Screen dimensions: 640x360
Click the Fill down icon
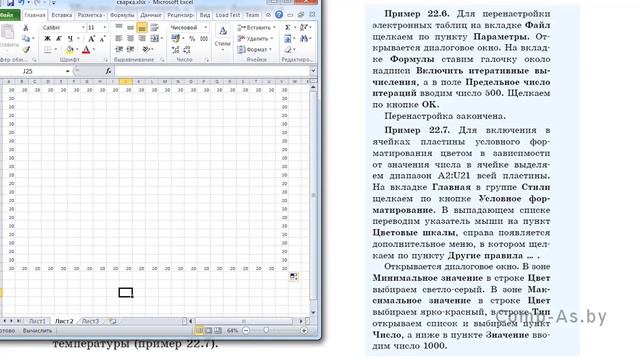click(x=288, y=39)
